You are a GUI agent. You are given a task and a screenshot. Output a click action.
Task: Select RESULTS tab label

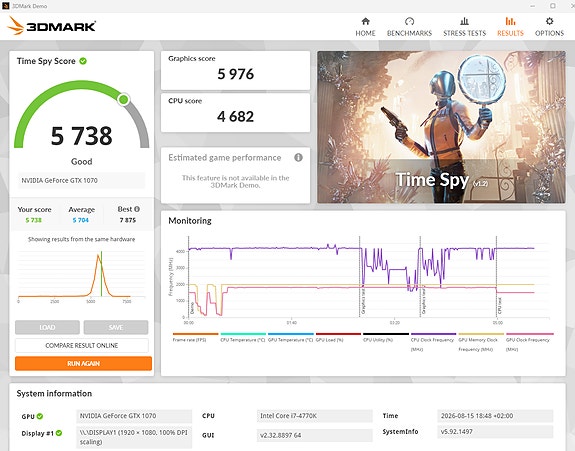click(510, 33)
